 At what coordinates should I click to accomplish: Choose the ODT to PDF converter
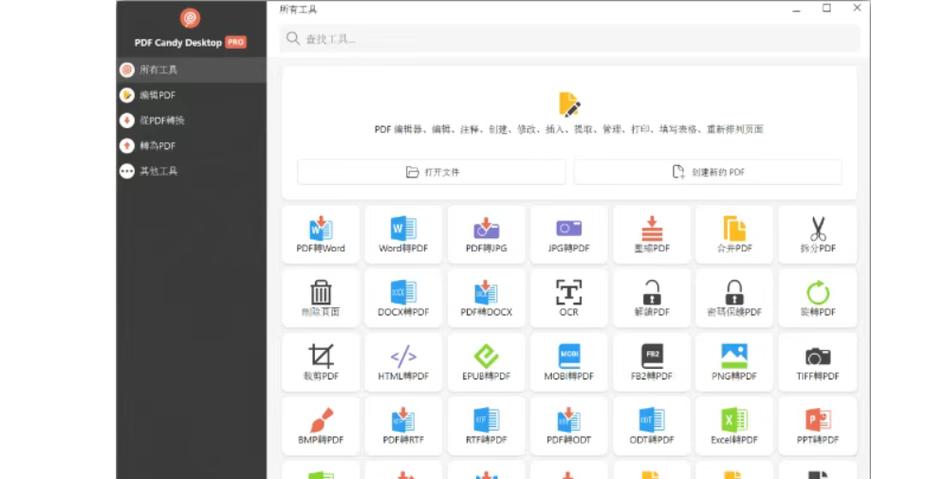coord(652,426)
